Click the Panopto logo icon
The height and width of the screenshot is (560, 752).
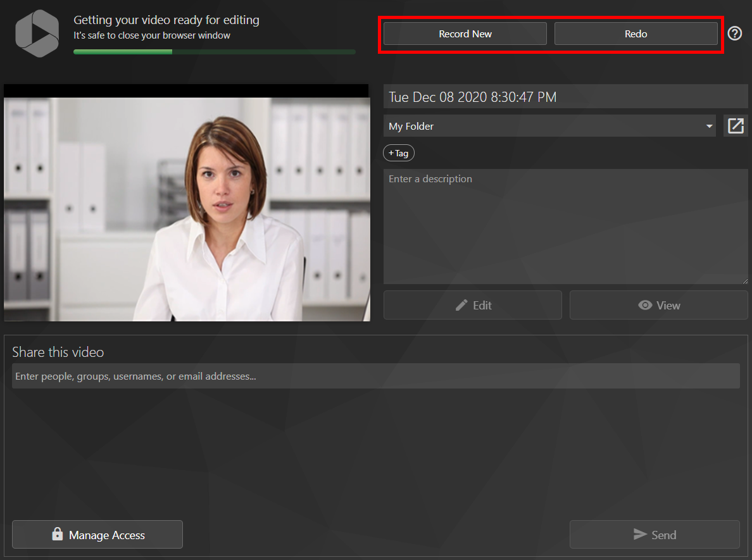[x=37, y=34]
